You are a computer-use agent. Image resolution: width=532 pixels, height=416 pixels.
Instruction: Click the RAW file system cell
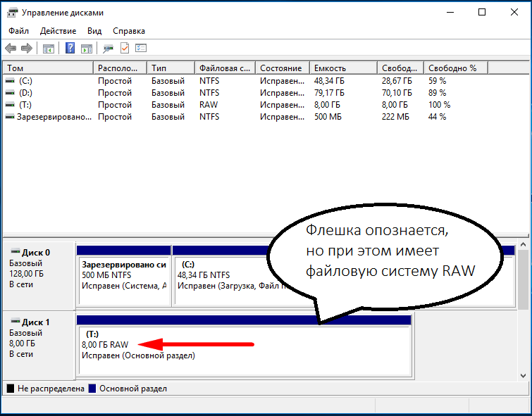pyautogui.click(x=209, y=105)
